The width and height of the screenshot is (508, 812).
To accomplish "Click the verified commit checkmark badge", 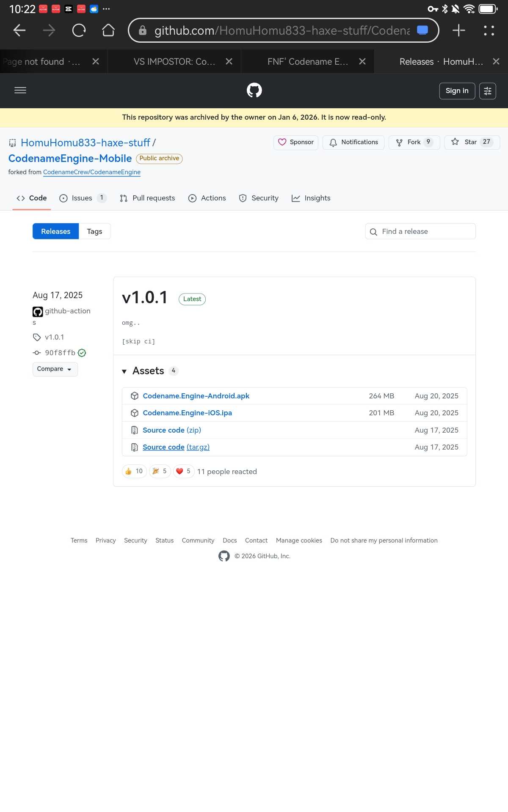I will 82,353.
